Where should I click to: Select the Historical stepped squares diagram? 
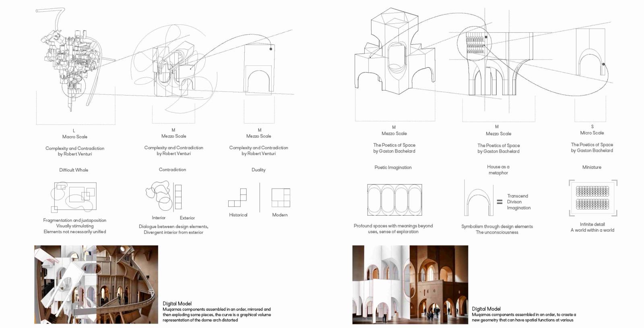point(237,198)
